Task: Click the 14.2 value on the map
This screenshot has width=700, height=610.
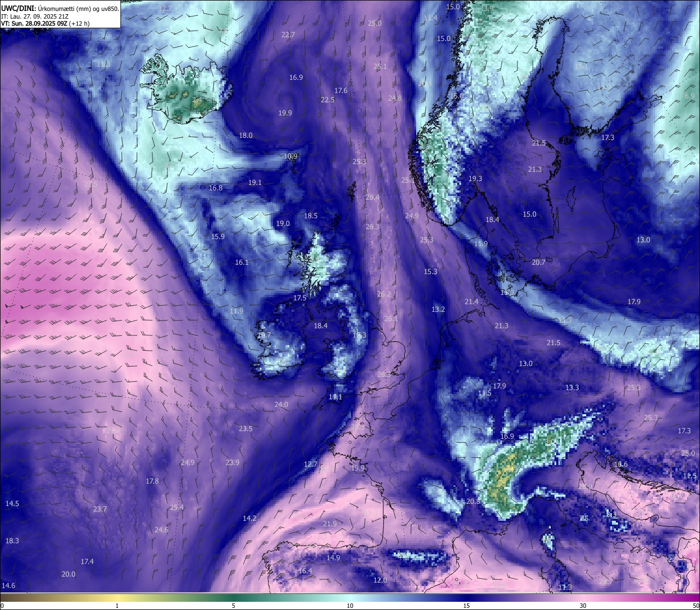Action: tap(249, 519)
